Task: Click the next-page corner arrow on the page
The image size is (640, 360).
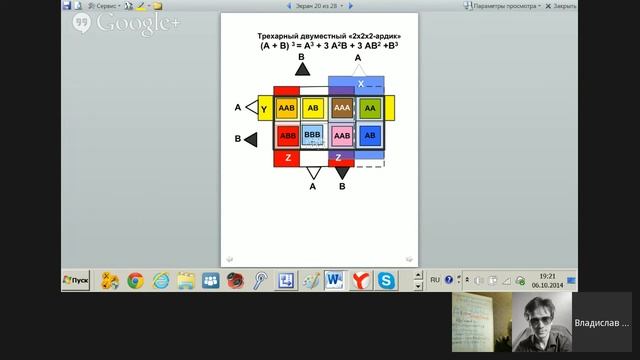Action: click(409, 259)
